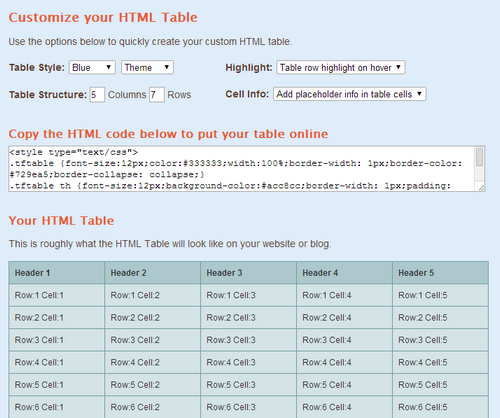500x418 pixels.
Task: Select cell Row:4 Cell:1
Action: [57, 362]
